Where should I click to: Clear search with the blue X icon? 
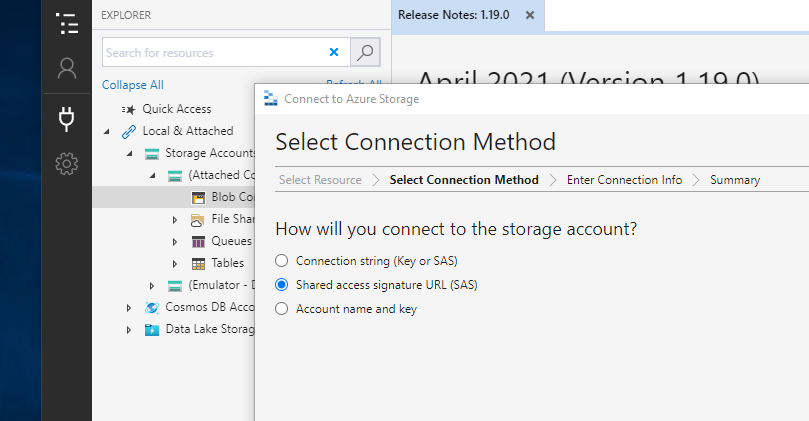[x=334, y=52]
